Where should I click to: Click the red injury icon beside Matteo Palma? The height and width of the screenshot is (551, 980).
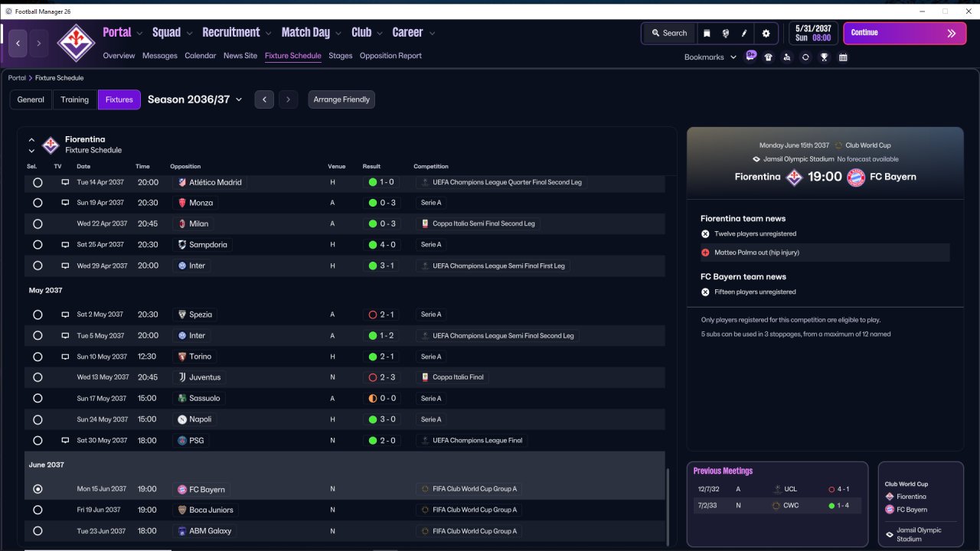tap(705, 253)
